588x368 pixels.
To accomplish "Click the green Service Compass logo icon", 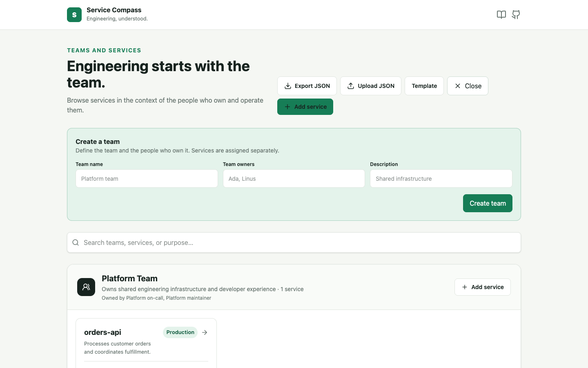I will (74, 15).
